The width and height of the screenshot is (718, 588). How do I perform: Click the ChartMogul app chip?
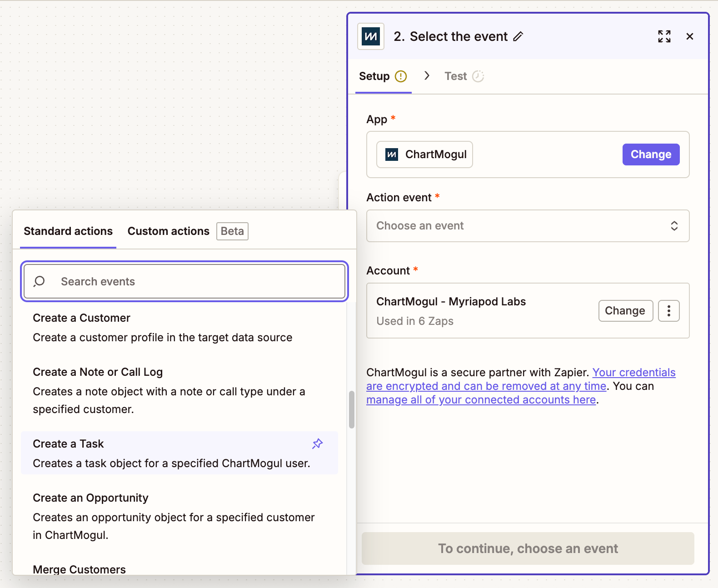pyautogui.click(x=425, y=154)
